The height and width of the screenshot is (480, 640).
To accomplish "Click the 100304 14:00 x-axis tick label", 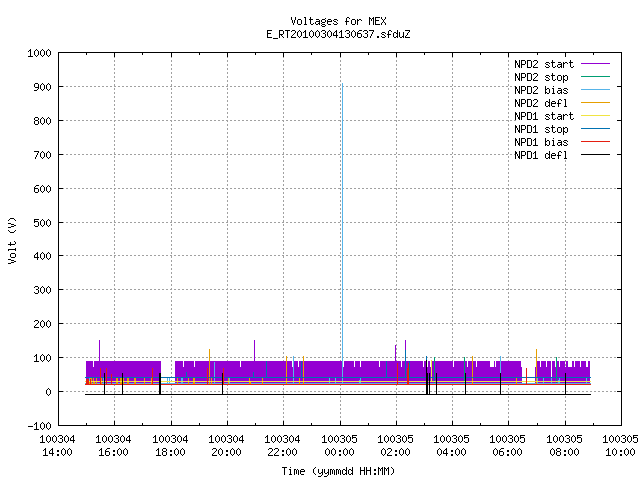I will point(57,445).
